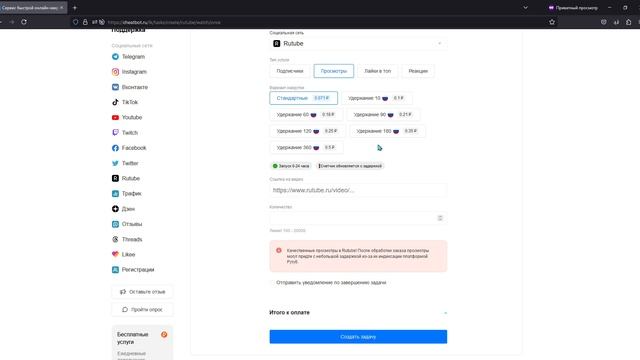This screenshot has width=640, height=360.
Task: Choose Стандартные views option
Action: (303, 98)
